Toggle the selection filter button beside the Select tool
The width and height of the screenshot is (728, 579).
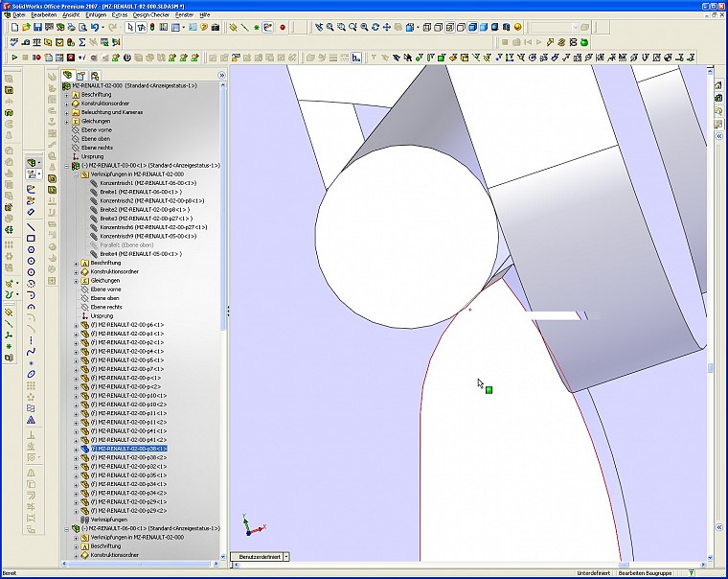(x=142, y=28)
